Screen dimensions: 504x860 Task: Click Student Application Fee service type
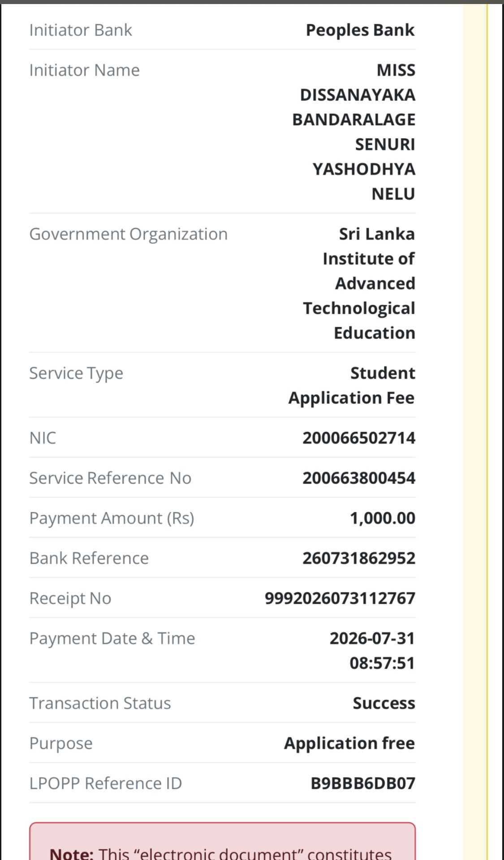coord(352,385)
